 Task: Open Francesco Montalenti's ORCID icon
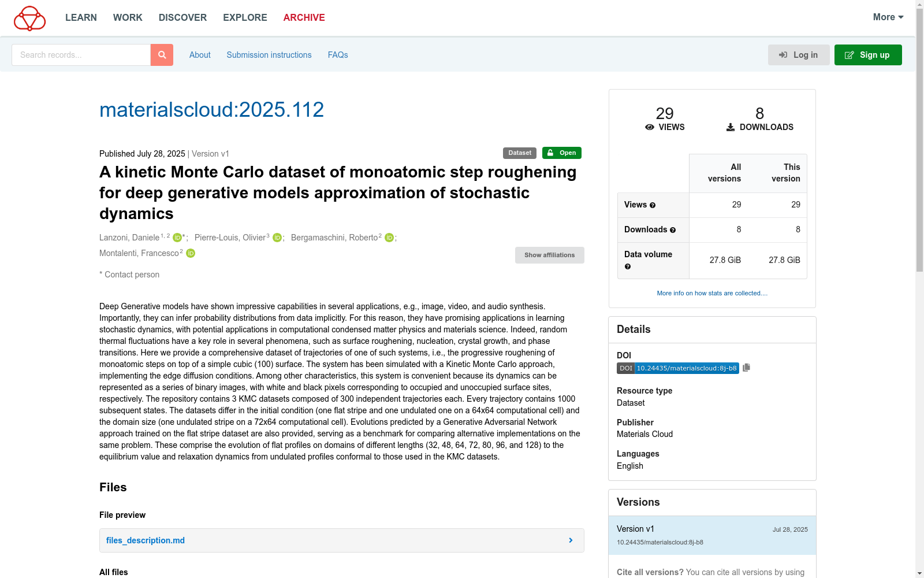pos(191,253)
